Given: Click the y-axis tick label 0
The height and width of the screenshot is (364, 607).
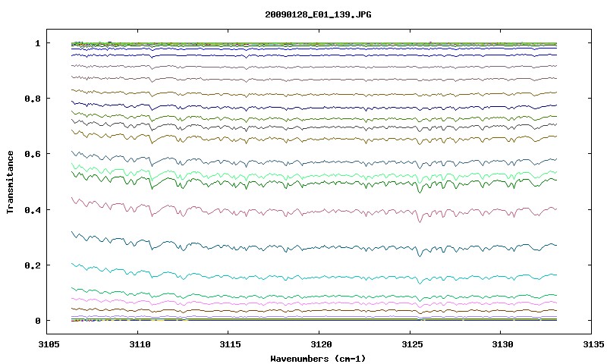Looking at the screenshot, I should (x=38, y=321).
